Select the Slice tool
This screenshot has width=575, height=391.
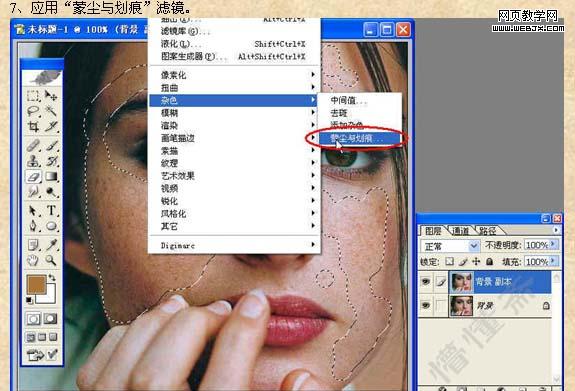(51, 127)
